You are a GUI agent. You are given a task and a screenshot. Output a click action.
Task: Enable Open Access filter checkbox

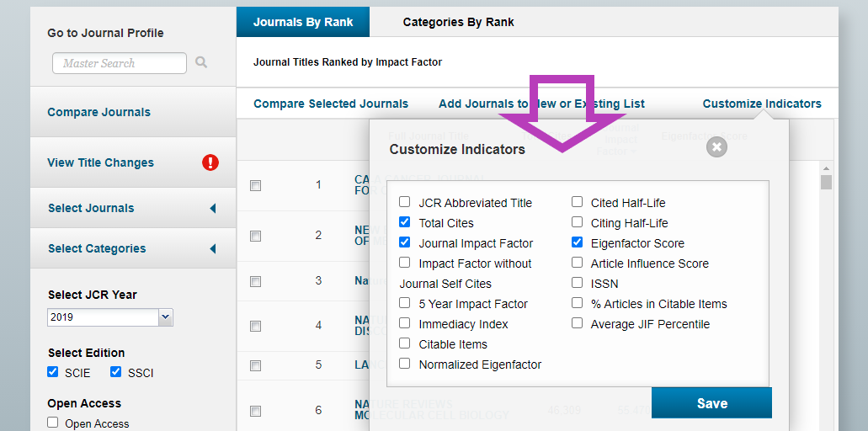point(52,423)
